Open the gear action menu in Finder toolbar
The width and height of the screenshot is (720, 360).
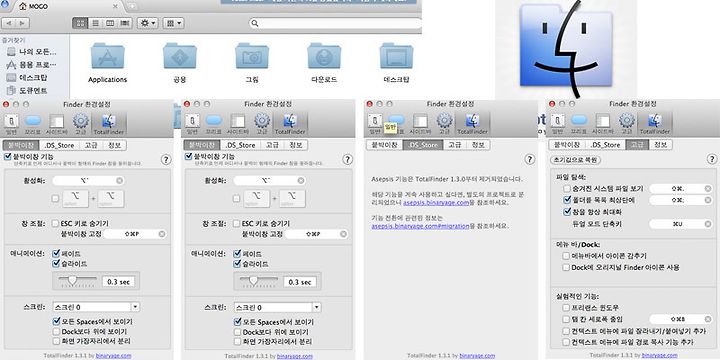[147, 23]
